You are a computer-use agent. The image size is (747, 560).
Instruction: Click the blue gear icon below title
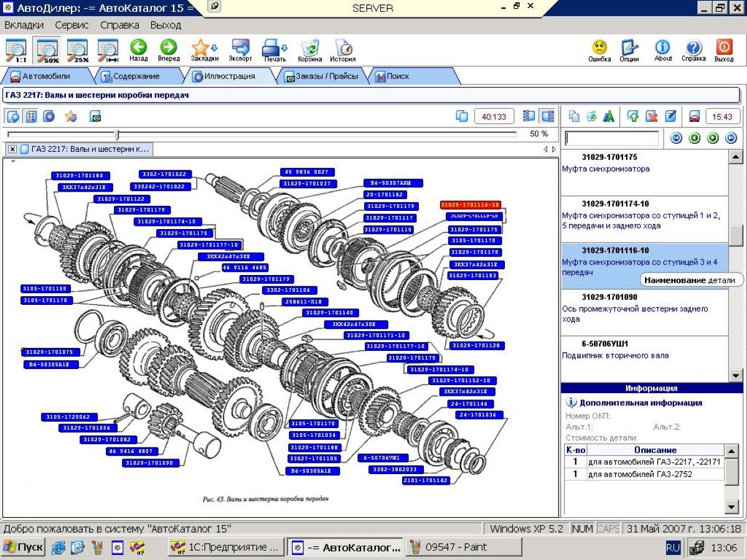pos(49,116)
